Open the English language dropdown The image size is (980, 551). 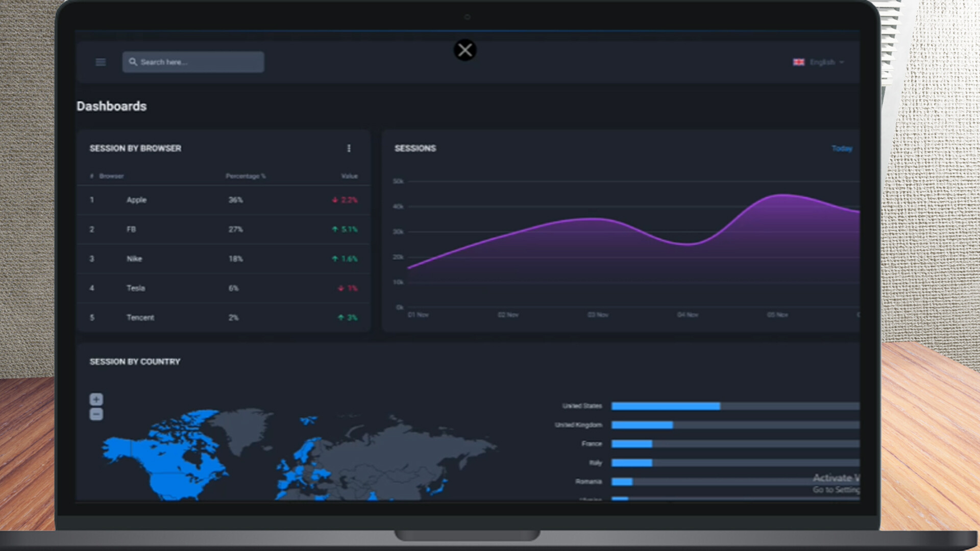[x=823, y=62]
